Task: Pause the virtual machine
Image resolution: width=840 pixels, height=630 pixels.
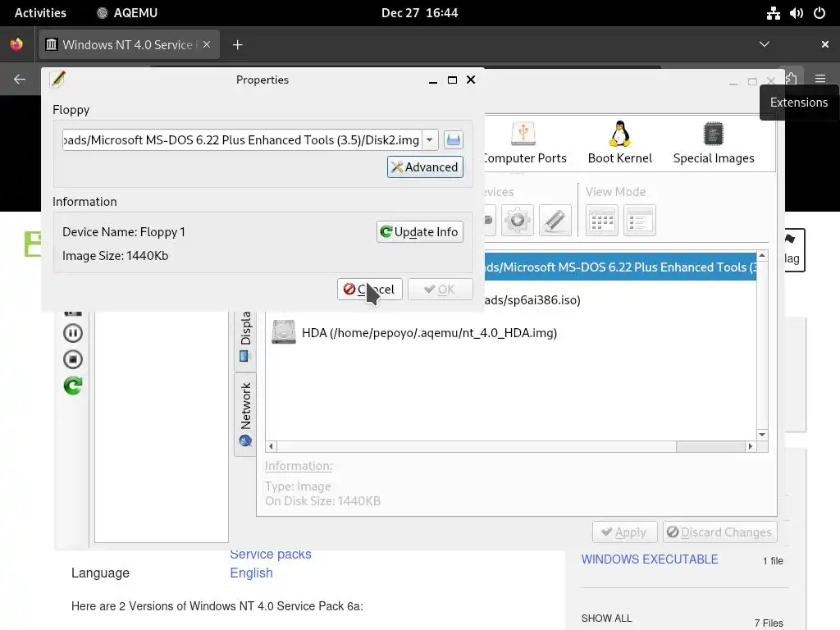Action: [73, 333]
